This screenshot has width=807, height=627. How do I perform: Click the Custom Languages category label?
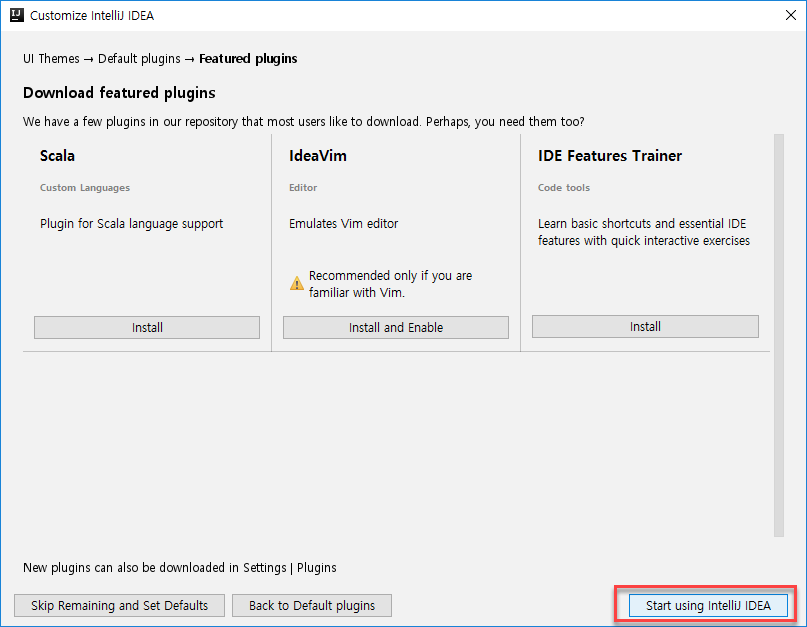pyautogui.click(x=85, y=188)
